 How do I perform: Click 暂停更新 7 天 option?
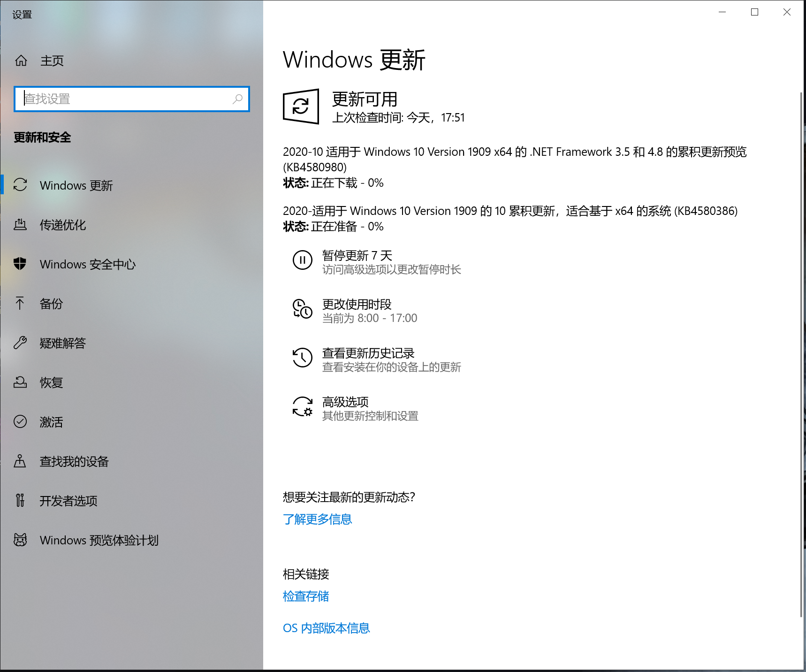(357, 255)
